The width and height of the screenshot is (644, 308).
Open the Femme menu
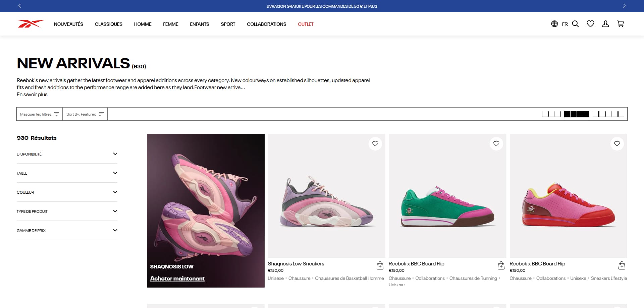(x=170, y=24)
